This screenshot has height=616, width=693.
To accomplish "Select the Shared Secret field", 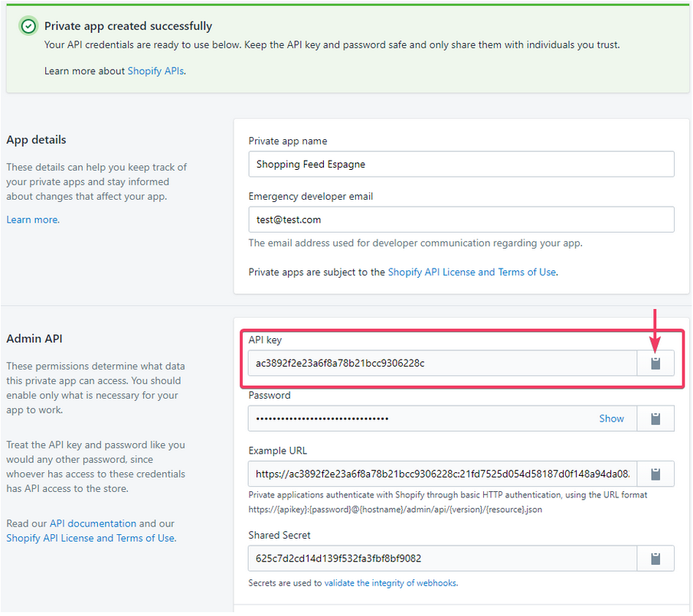I will (442, 558).
